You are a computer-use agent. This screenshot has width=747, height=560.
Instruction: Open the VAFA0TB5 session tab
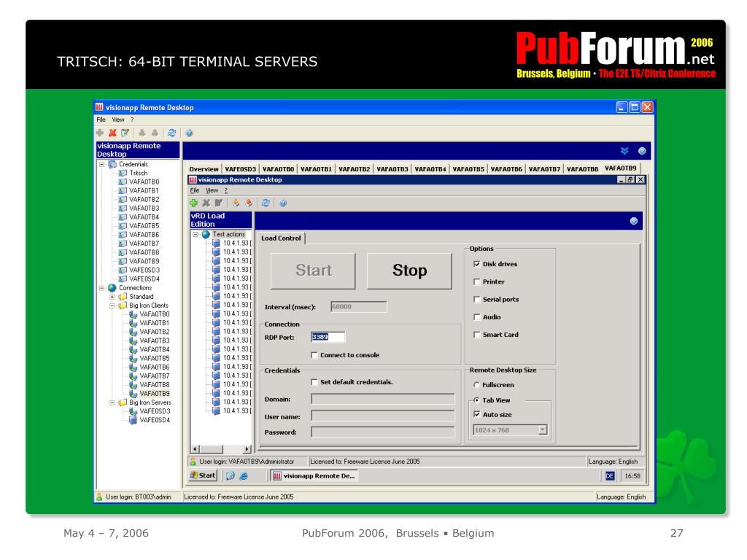pyautogui.click(x=468, y=169)
